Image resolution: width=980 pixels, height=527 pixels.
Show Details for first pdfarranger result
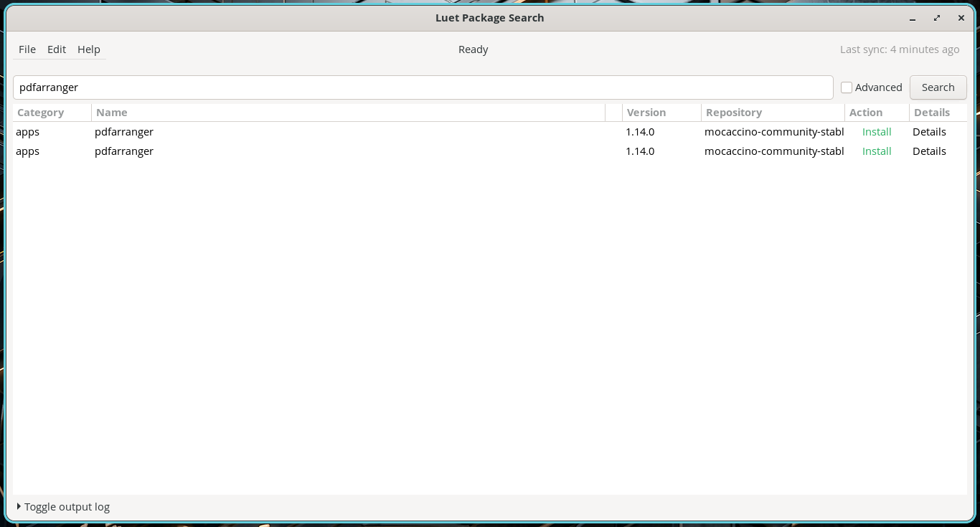point(929,132)
